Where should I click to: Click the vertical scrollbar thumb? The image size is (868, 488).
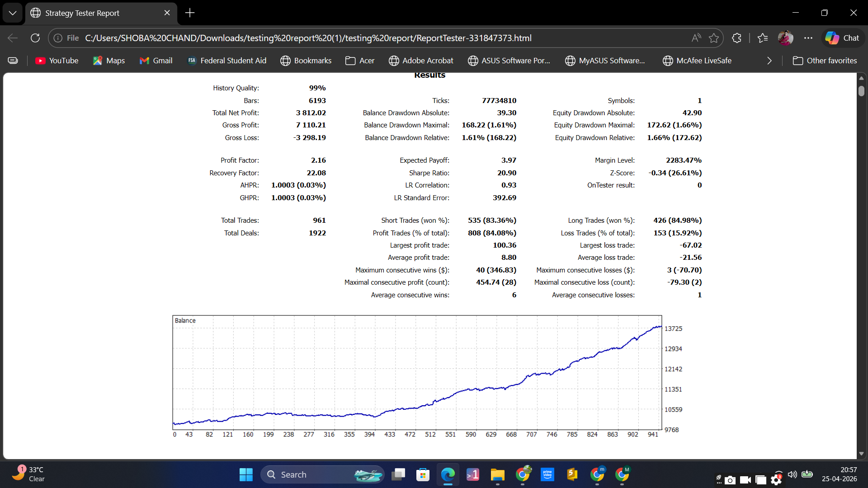point(861,91)
